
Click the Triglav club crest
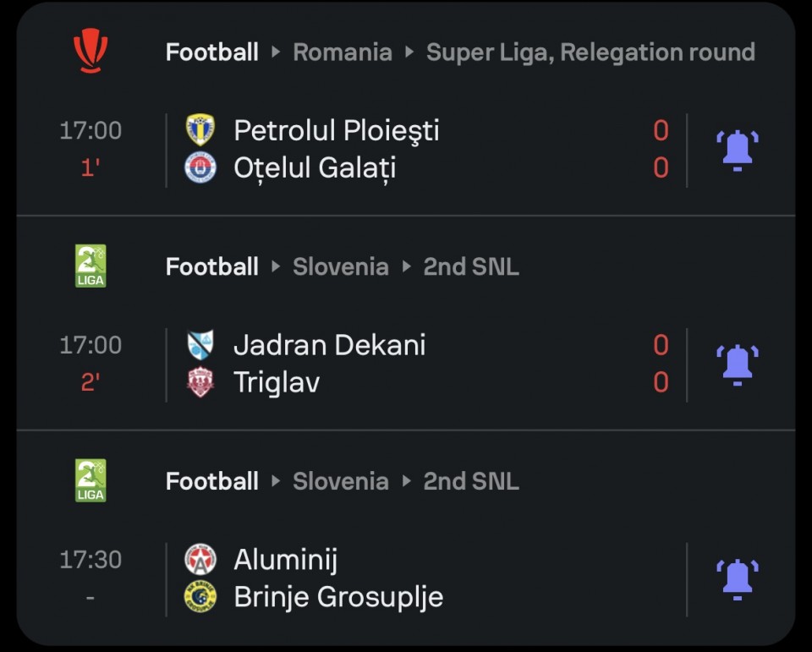pos(200,382)
